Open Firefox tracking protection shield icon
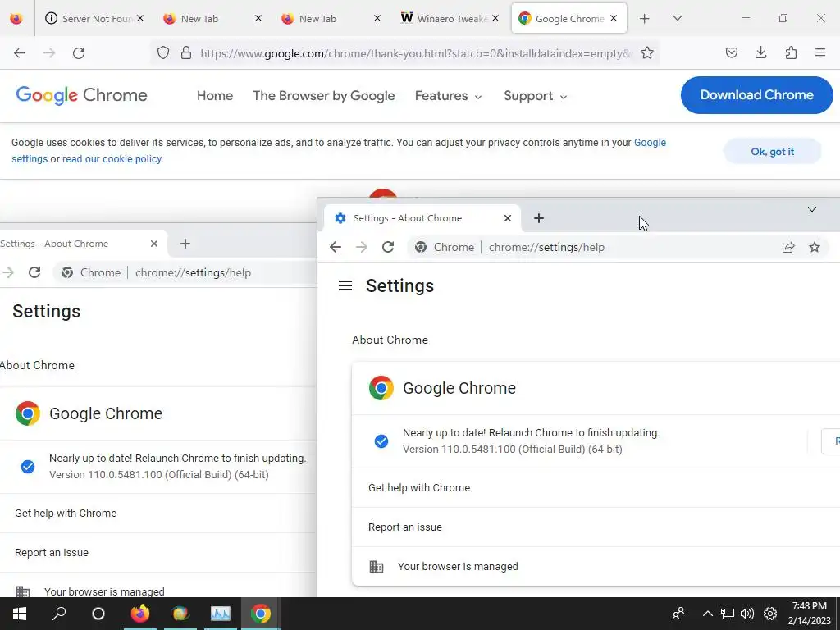The image size is (840, 630). coord(163,52)
